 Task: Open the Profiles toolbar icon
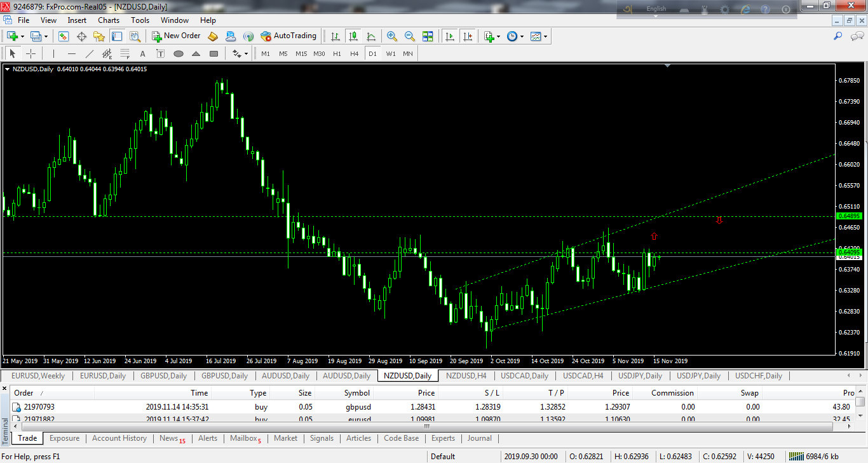click(x=36, y=36)
